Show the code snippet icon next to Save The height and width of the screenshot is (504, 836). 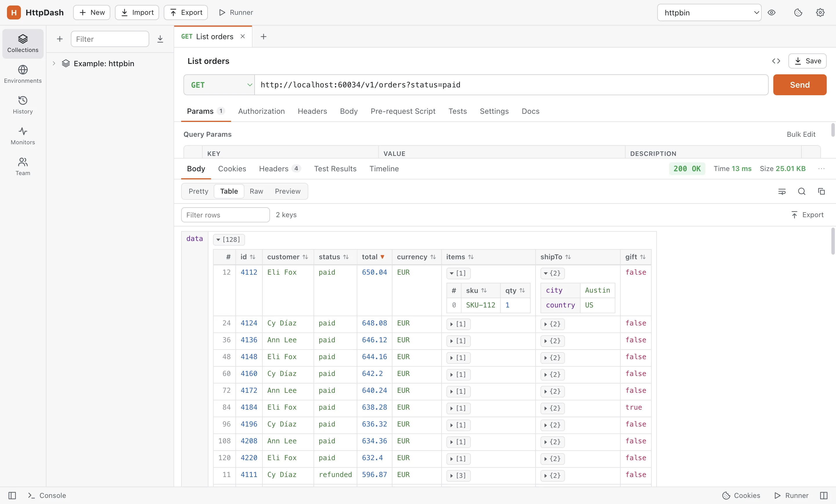(776, 61)
